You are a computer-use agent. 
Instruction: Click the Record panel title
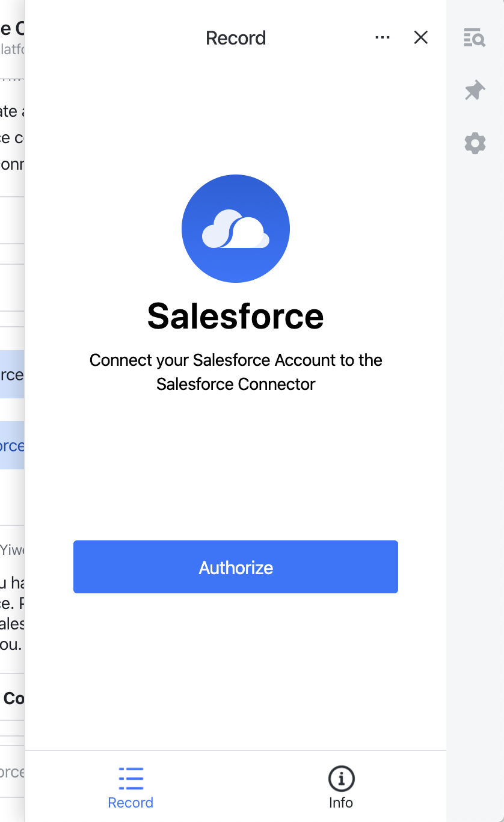click(236, 37)
